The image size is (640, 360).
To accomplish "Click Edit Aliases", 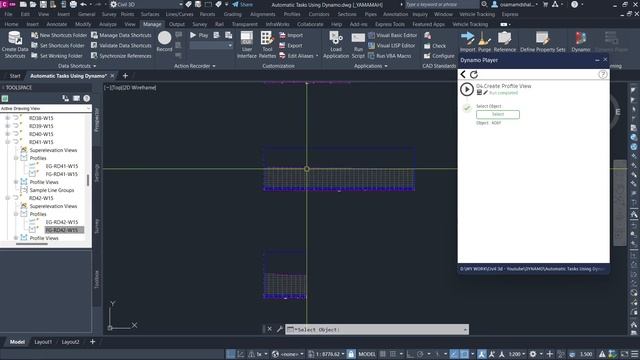I will (297, 56).
